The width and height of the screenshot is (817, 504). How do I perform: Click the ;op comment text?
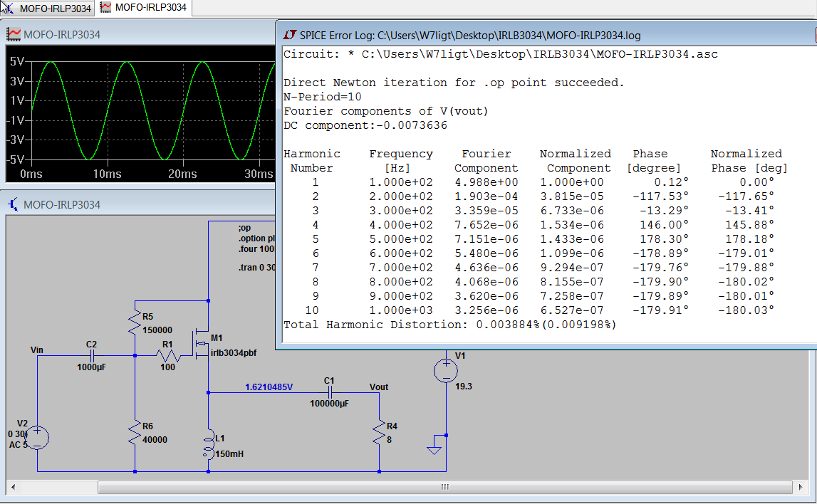(244, 228)
